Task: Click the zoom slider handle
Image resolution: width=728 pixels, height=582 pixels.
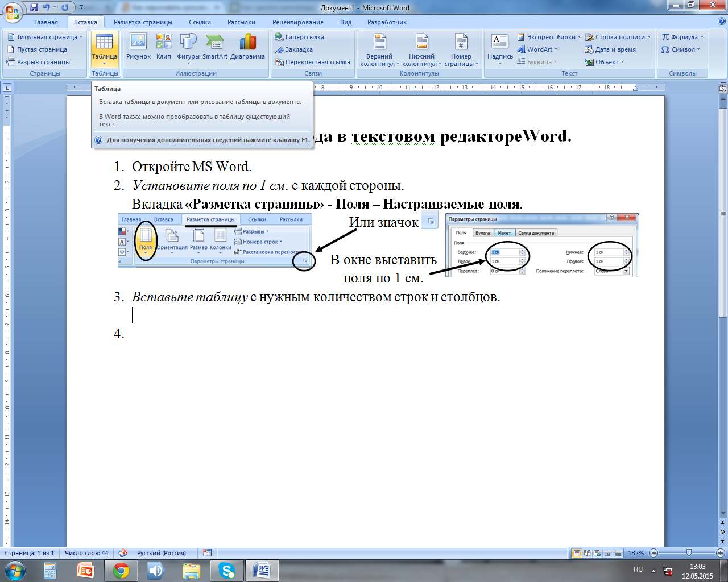Action: 689,553
